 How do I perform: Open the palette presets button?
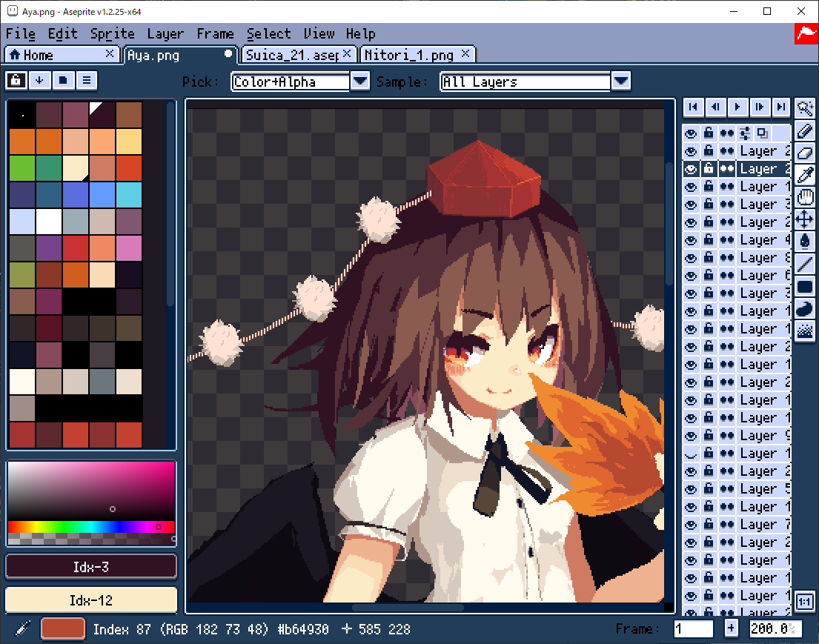point(63,81)
